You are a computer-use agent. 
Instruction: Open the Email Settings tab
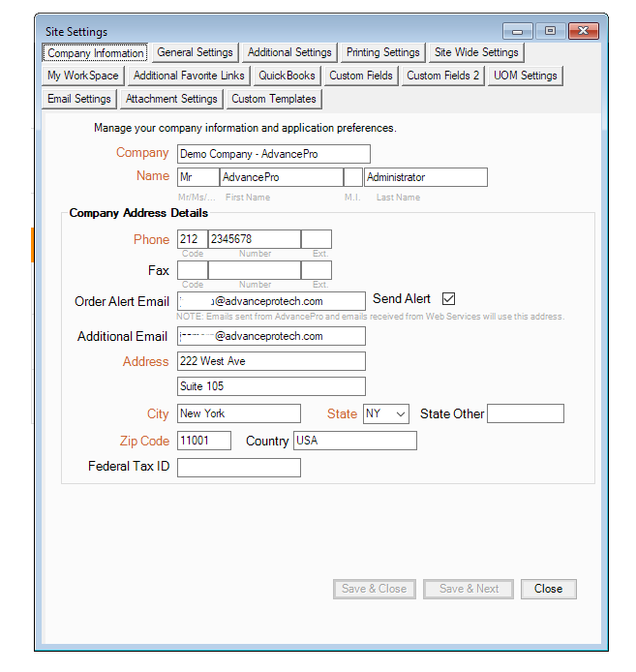pos(79,99)
